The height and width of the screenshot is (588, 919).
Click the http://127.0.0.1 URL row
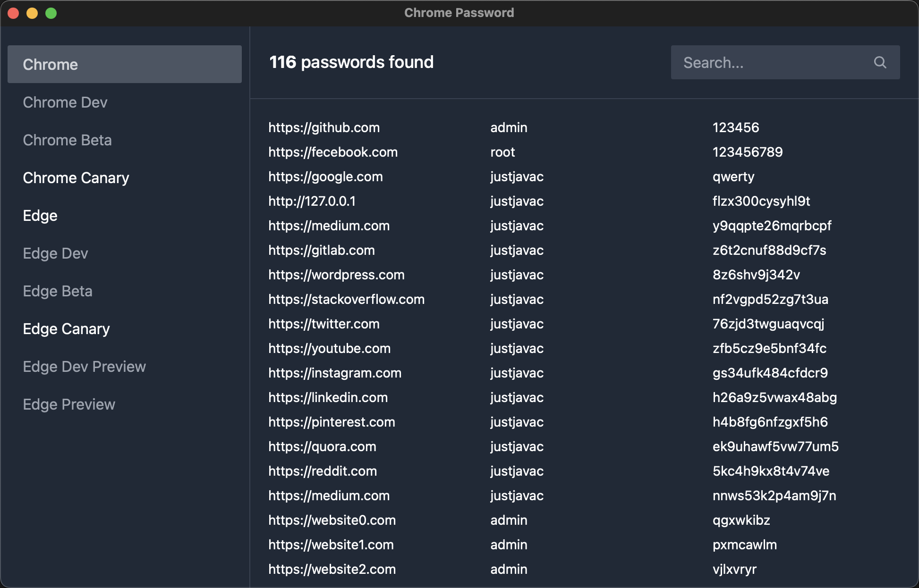(312, 201)
